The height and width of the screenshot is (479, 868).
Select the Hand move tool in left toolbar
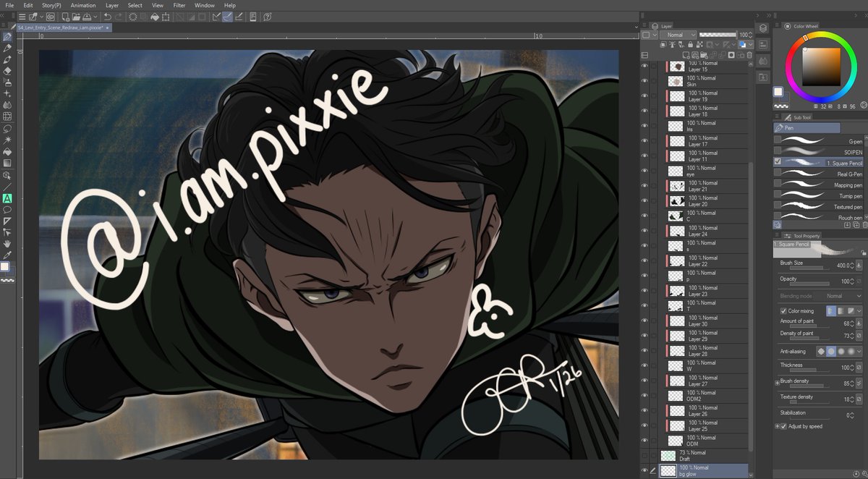(x=7, y=244)
